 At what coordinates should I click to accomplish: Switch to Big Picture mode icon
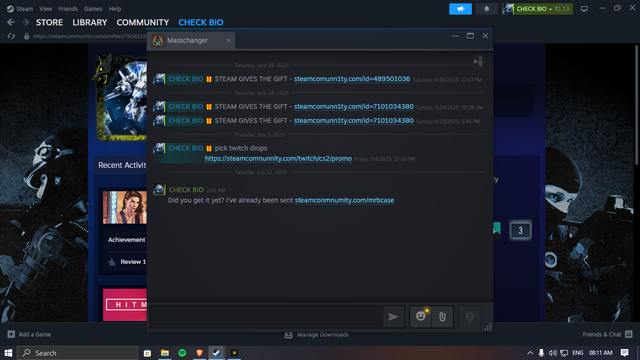584,9
